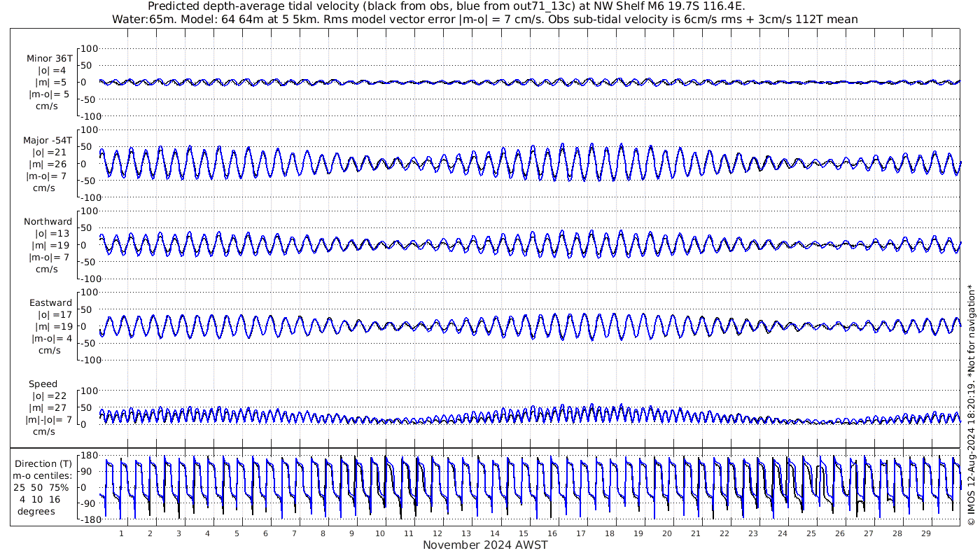980x560 pixels.
Task: Click the '180' tick in the Direction panel
Action: coord(87,456)
